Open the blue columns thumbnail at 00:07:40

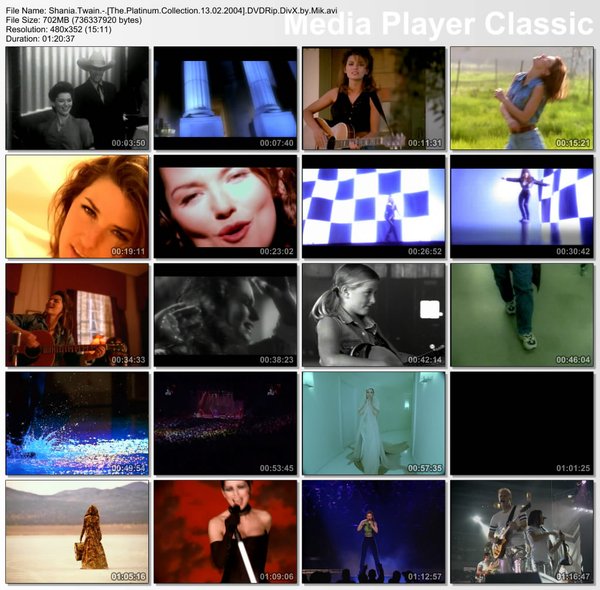[x=225, y=98]
